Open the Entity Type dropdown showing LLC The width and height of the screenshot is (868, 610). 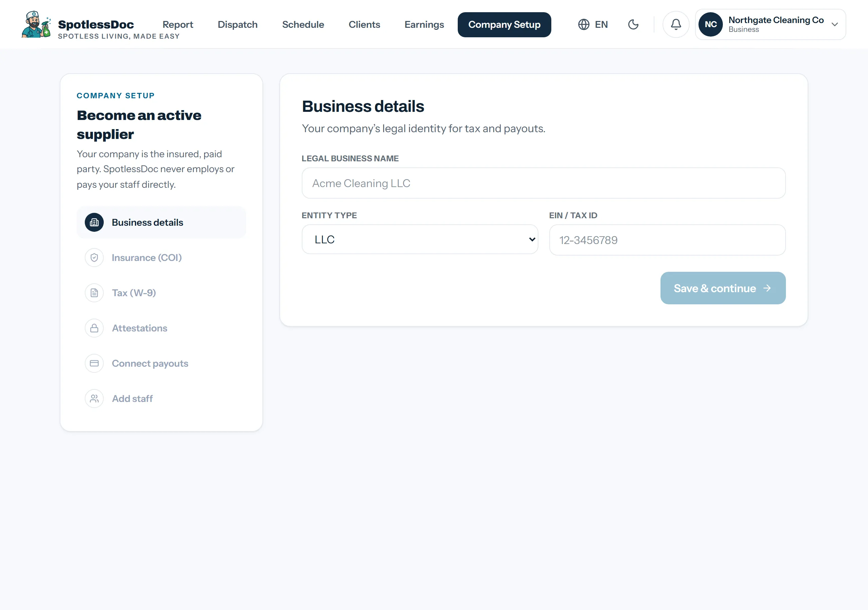click(x=420, y=240)
